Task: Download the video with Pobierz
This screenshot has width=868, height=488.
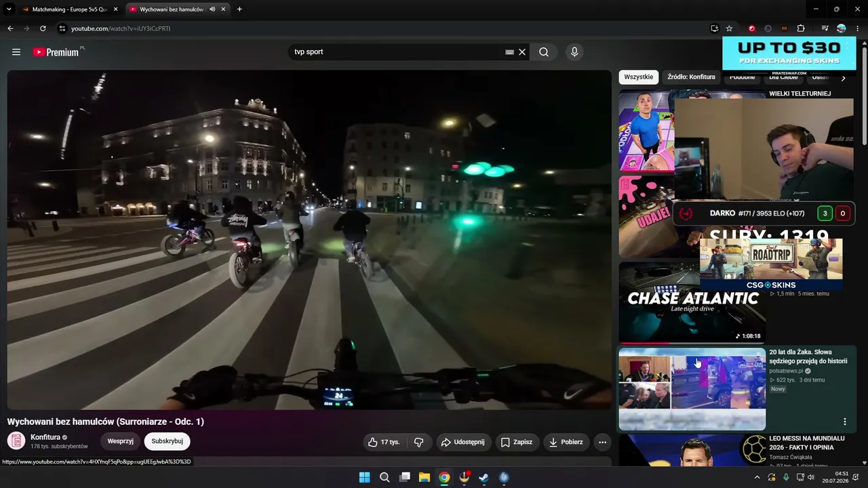Action: coord(566,442)
